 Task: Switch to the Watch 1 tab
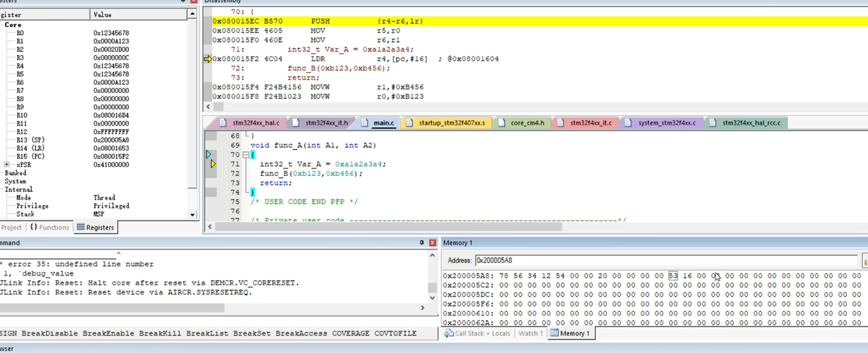(530, 333)
